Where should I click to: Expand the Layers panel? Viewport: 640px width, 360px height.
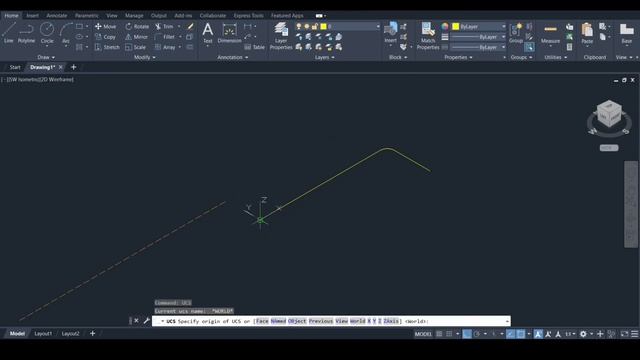tap(324, 58)
